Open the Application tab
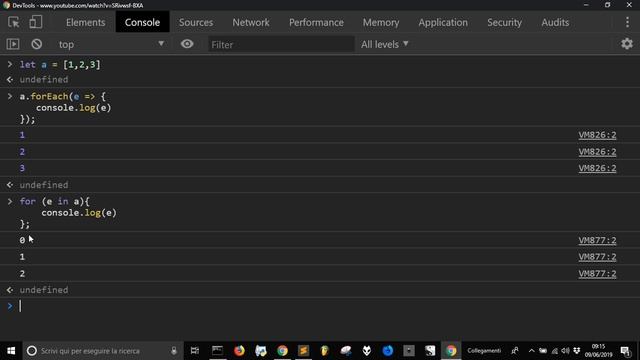Image resolution: width=640 pixels, height=360 pixels. coord(443,22)
